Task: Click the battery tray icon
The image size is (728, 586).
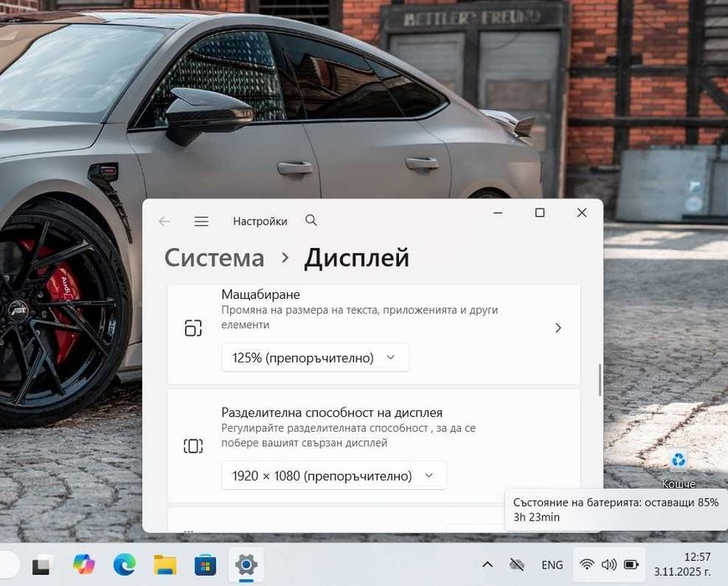Action: (x=631, y=564)
